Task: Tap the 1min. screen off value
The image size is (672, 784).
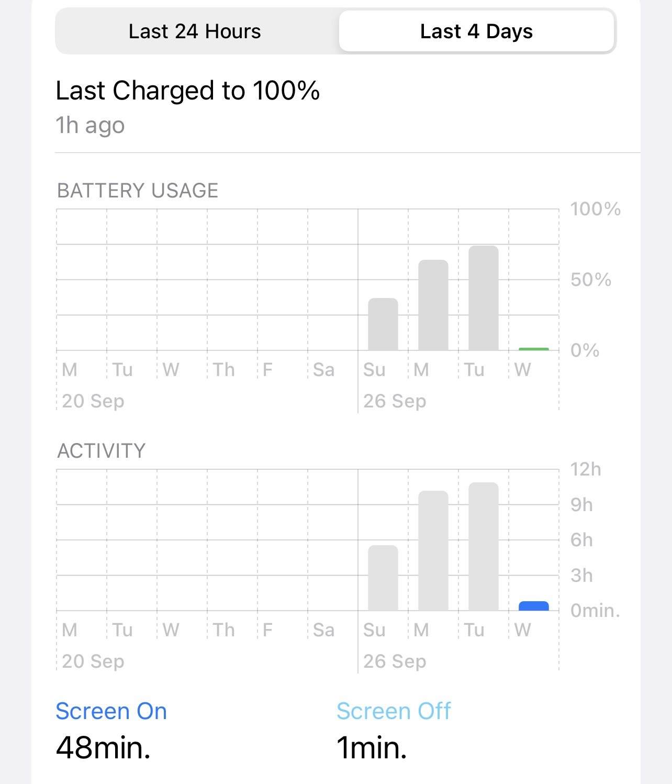Action: tap(372, 747)
